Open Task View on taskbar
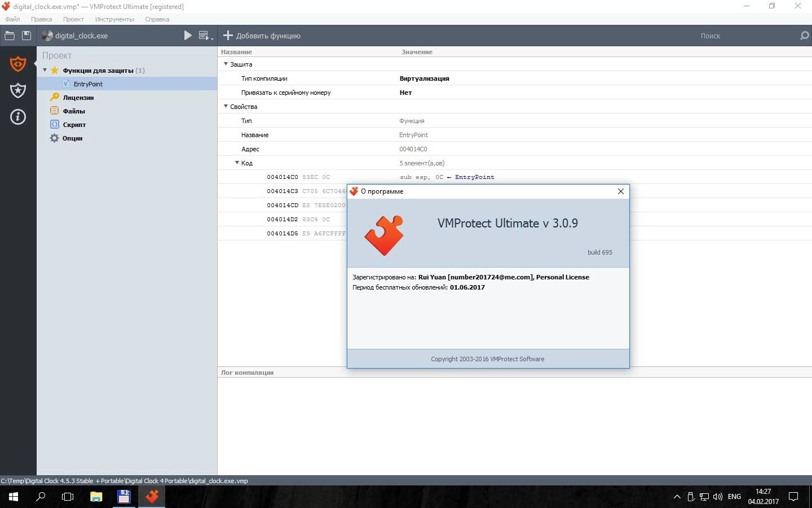The height and width of the screenshot is (508, 812). click(68, 497)
